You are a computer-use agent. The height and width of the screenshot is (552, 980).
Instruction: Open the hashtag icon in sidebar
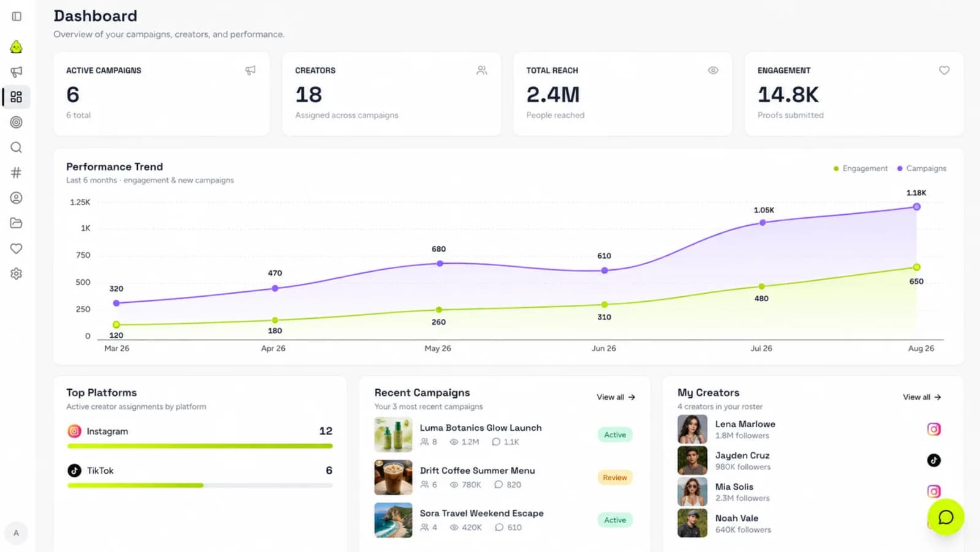(x=17, y=173)
